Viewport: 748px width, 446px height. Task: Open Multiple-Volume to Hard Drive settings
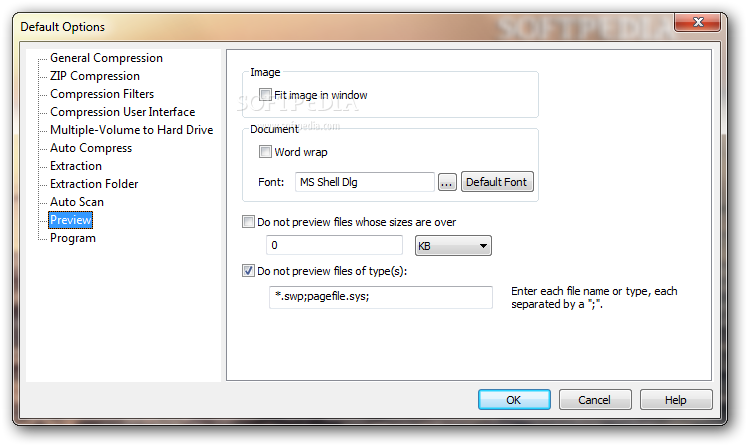(131, 130)
